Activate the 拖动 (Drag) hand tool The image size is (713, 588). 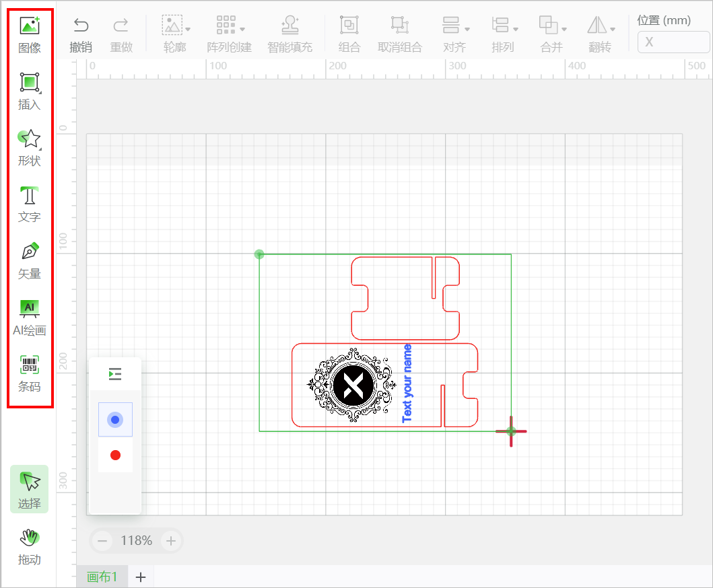tap(30, 546)
